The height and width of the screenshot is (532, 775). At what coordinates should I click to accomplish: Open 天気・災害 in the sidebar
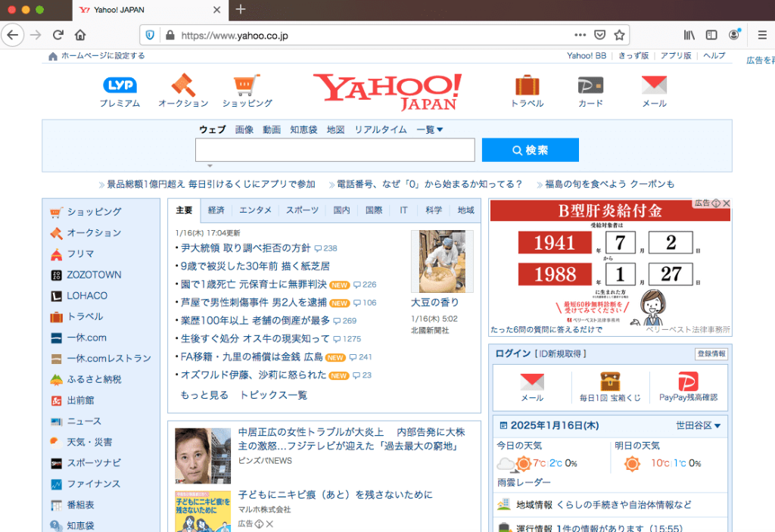coord(89,442)
